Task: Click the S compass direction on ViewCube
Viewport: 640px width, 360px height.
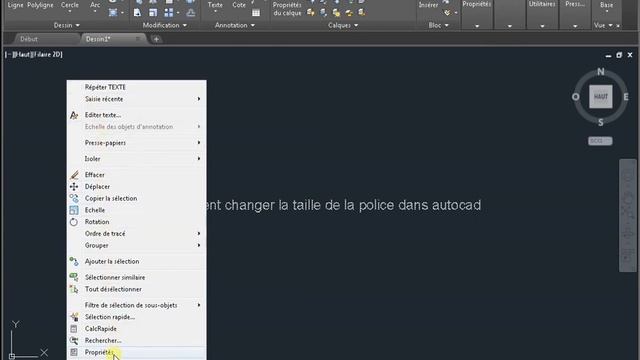Action: tap(600, 122)
